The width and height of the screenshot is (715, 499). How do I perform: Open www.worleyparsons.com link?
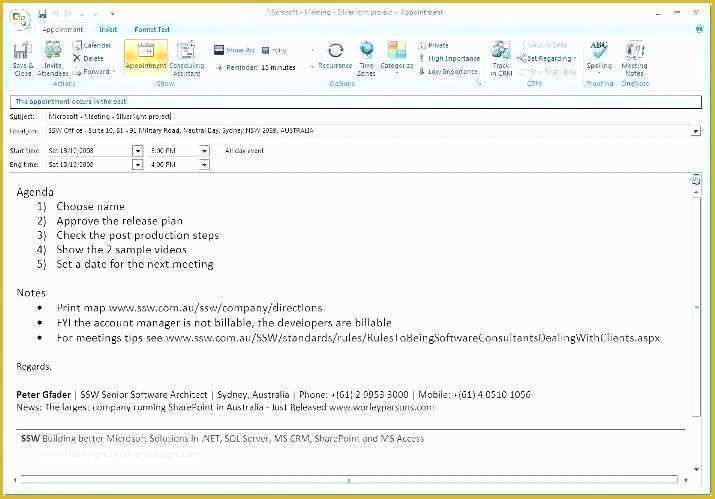(381, 407)
